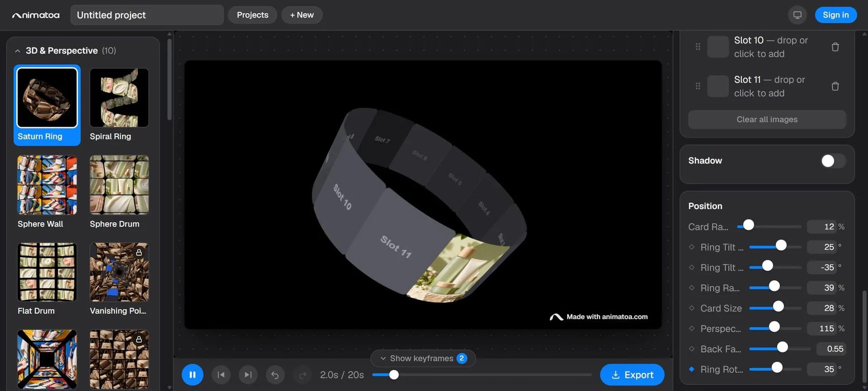
Task: Delete Slot 11 with its trash icon
Action: [x=835, y=86]
